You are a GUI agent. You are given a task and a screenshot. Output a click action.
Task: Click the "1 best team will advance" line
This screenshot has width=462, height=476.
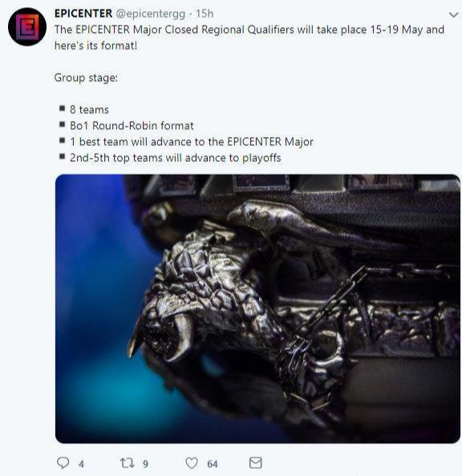point(192,142)
